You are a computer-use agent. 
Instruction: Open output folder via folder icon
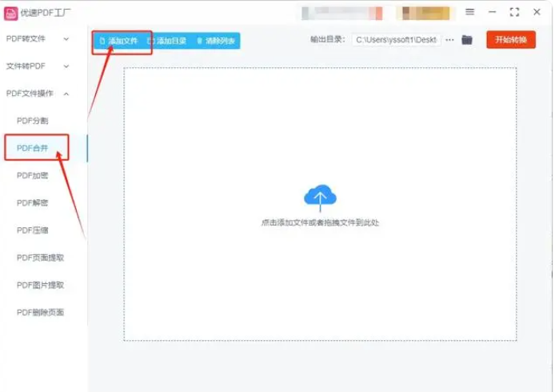click(467, 40)
